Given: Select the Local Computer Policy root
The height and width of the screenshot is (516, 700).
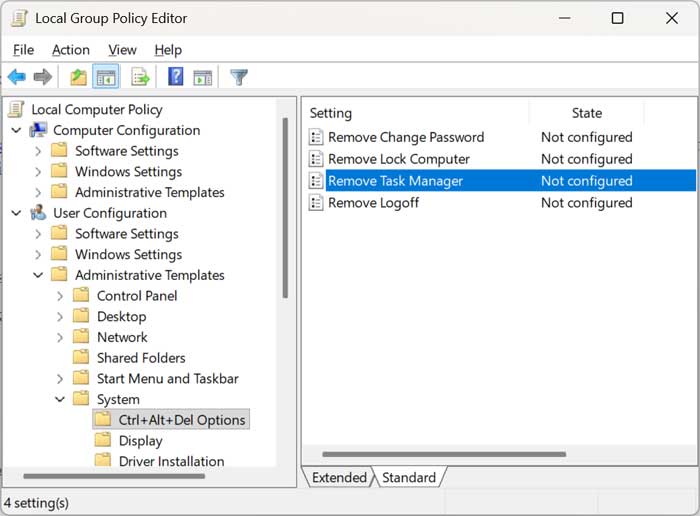Looking at the screenshot, I should tap(97, 109).
